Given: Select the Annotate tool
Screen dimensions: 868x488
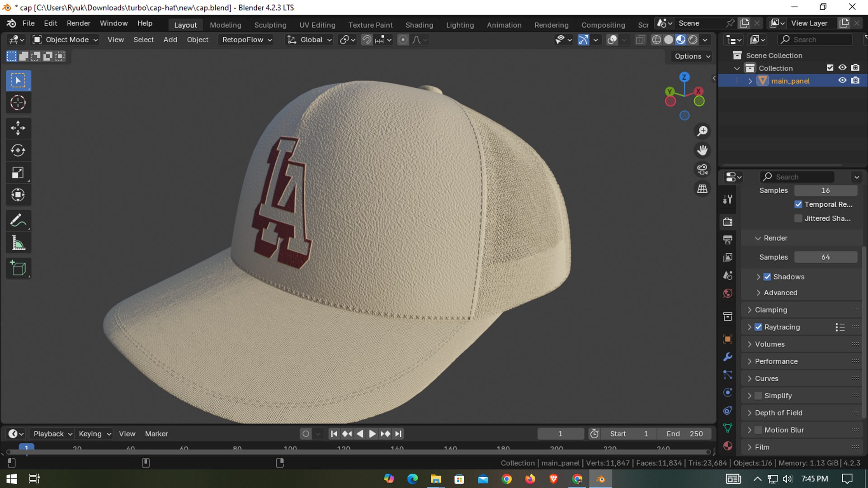Looking at the screenshot, I should pyautogui.click(x=18, y=221).
